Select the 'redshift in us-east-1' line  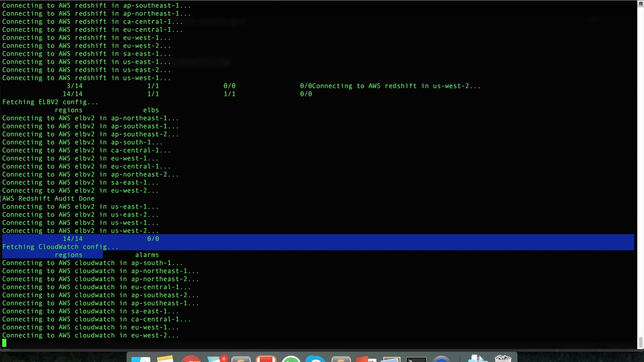(87, 62)
